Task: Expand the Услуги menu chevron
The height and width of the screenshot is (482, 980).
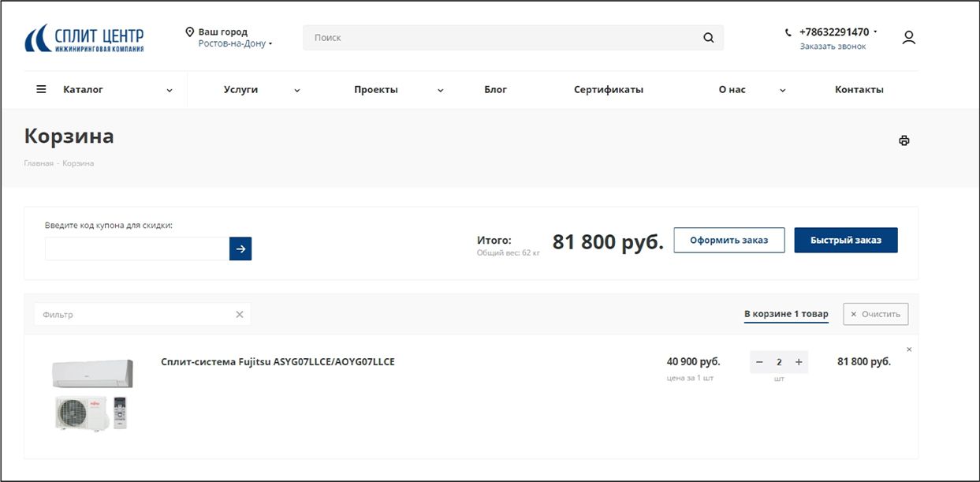Action: pyautogui.click(x=297, y=91)
